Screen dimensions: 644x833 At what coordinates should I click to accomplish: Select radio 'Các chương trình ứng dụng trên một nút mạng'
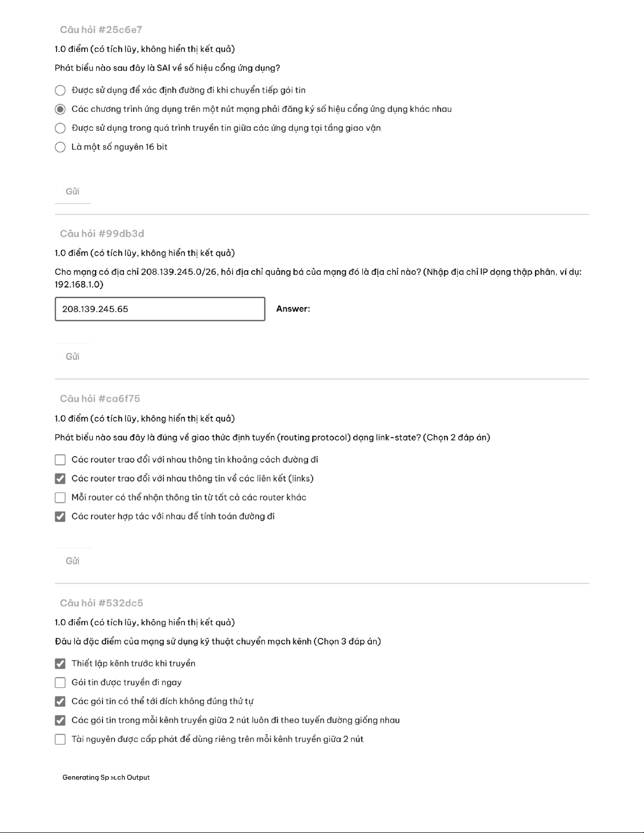pyautogui.click(x=60, y=109)
